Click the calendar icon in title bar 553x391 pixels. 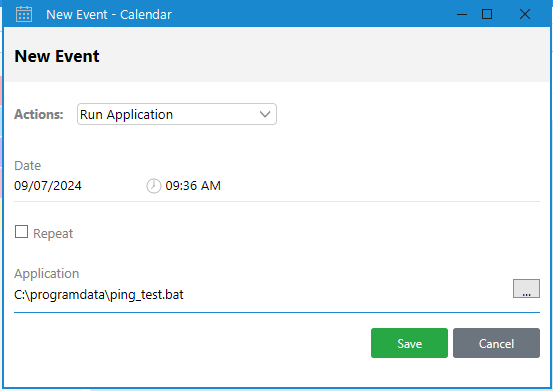(x=24, y=14)
